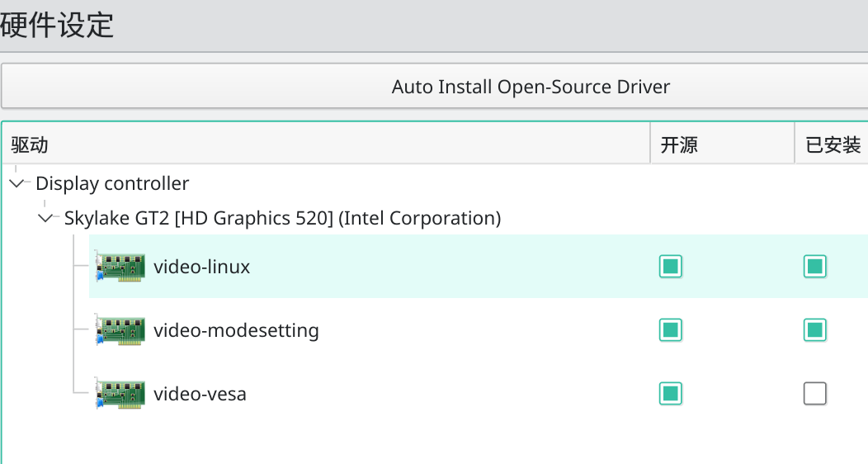Collapse the Display controller tree arrow
Image resolution: width=868 pixels, height=464 pixels.
[17, 183]
